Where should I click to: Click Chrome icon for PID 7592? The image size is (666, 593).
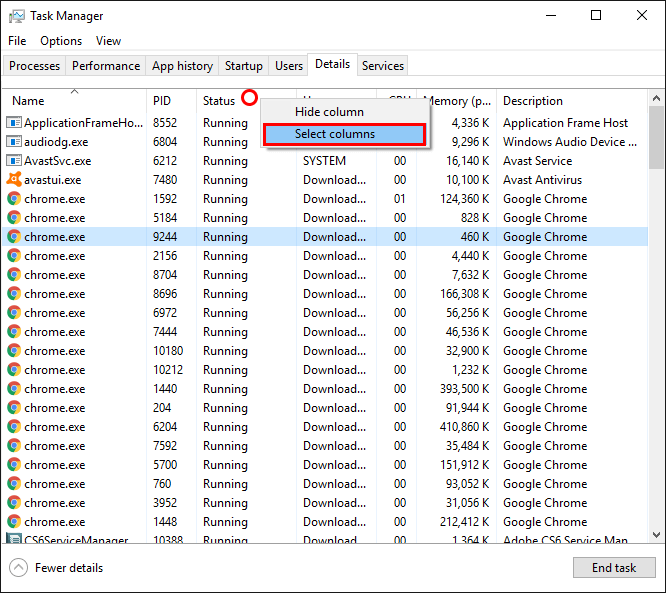pyautogui.click(x=14, y=446)
